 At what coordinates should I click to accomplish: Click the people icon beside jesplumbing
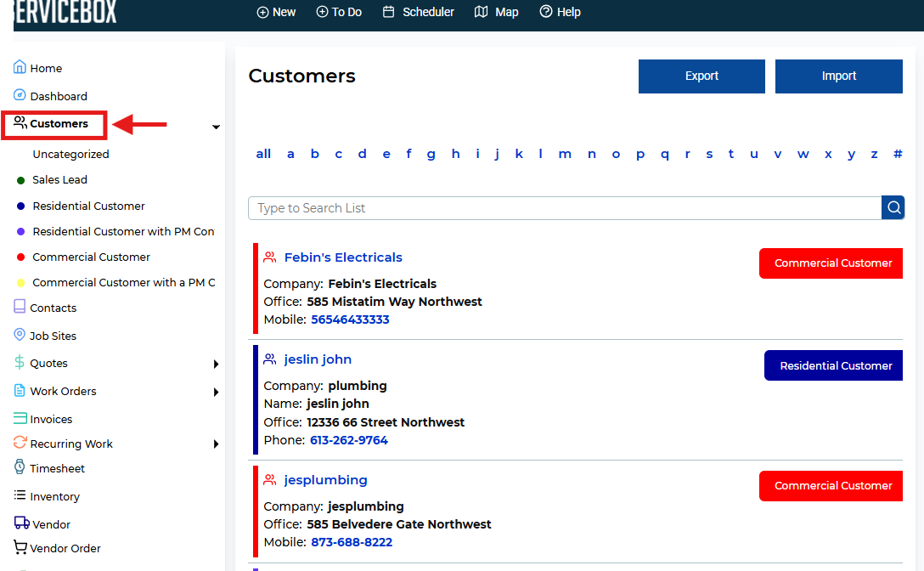tap(270, 479)
